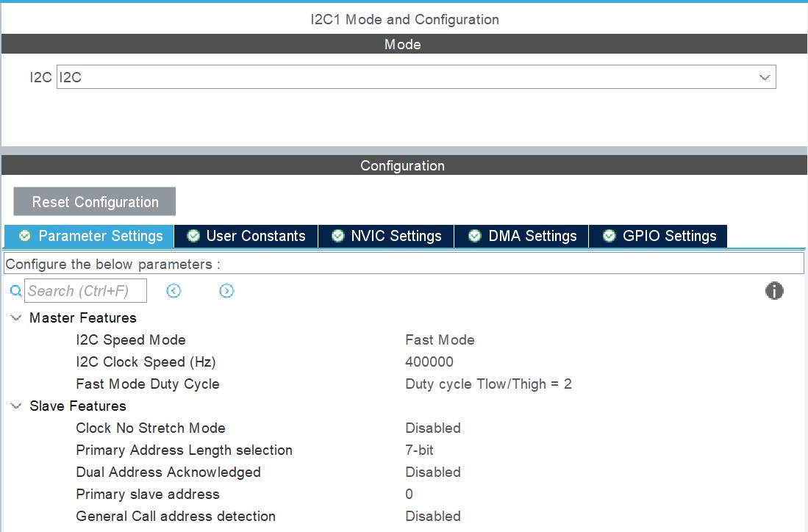This screenshot has height=532, width=808.
Task: Click inside the parameter search field
Action: tap(86, 291)
